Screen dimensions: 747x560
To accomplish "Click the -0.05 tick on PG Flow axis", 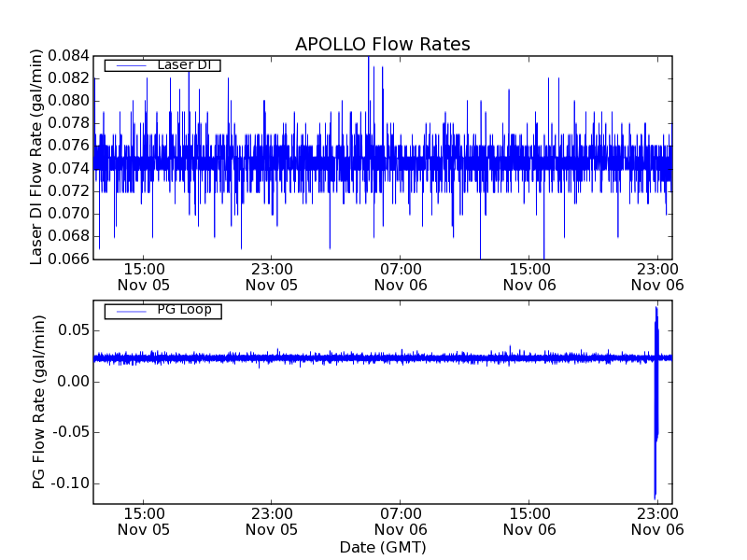I will pos(71,432).
